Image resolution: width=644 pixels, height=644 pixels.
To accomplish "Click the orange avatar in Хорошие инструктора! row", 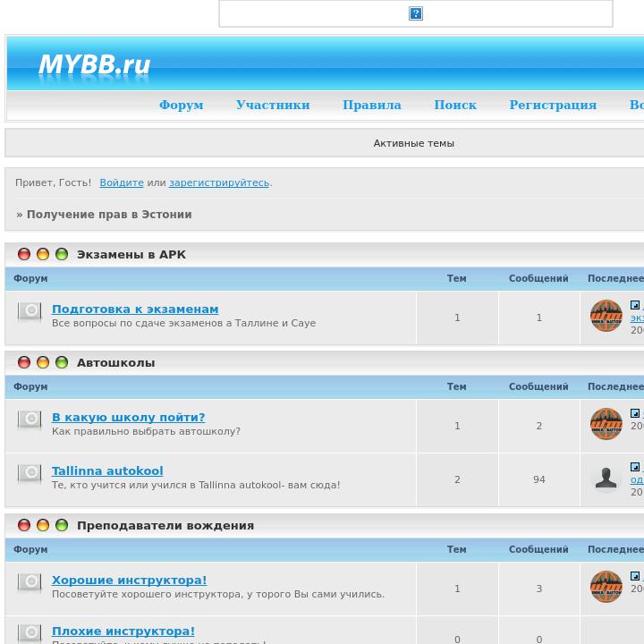I will (x=606, y=586).
